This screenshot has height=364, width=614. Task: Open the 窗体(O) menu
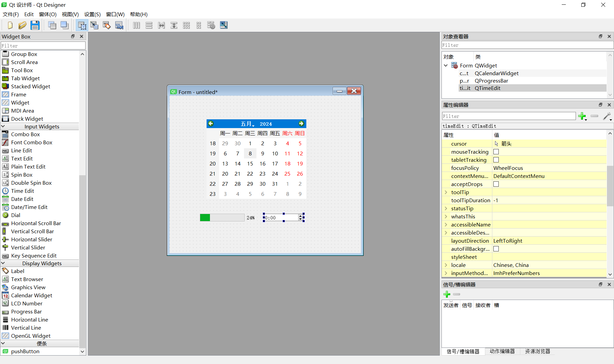pyautogui.click(x=48, y=14)
